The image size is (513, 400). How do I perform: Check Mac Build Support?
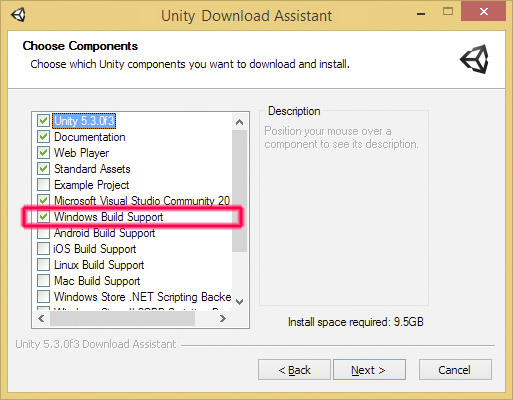(43, 281)
